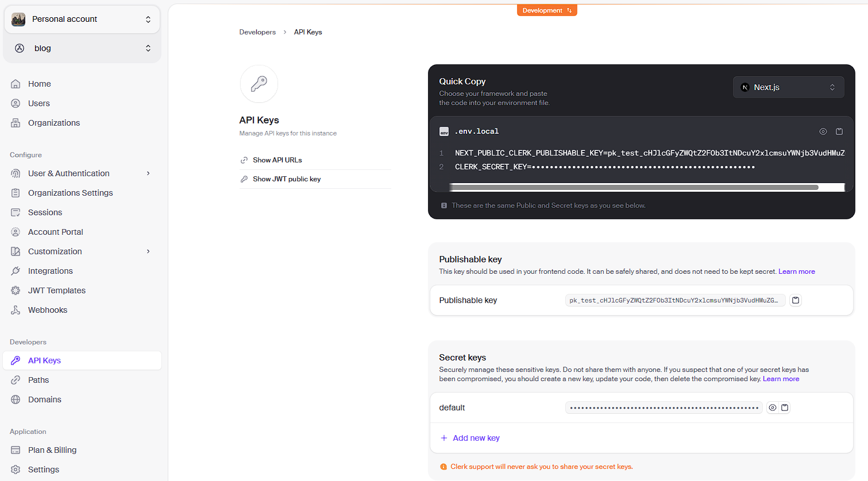Expand the User & Authentication chevron
This screenshot has width=868, height=481.
point(148,173)
